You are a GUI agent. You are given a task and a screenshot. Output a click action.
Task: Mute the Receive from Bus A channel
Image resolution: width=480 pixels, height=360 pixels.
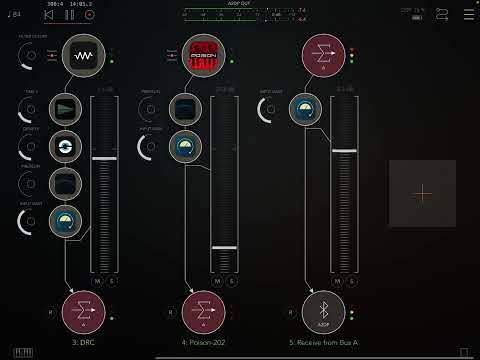[337, 282]
